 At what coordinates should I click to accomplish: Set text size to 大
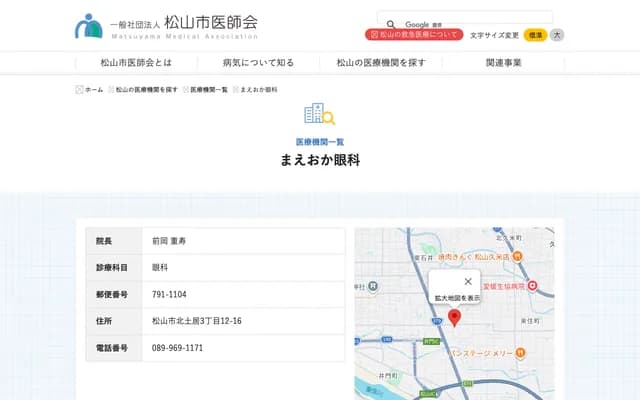tap(557, 35)
